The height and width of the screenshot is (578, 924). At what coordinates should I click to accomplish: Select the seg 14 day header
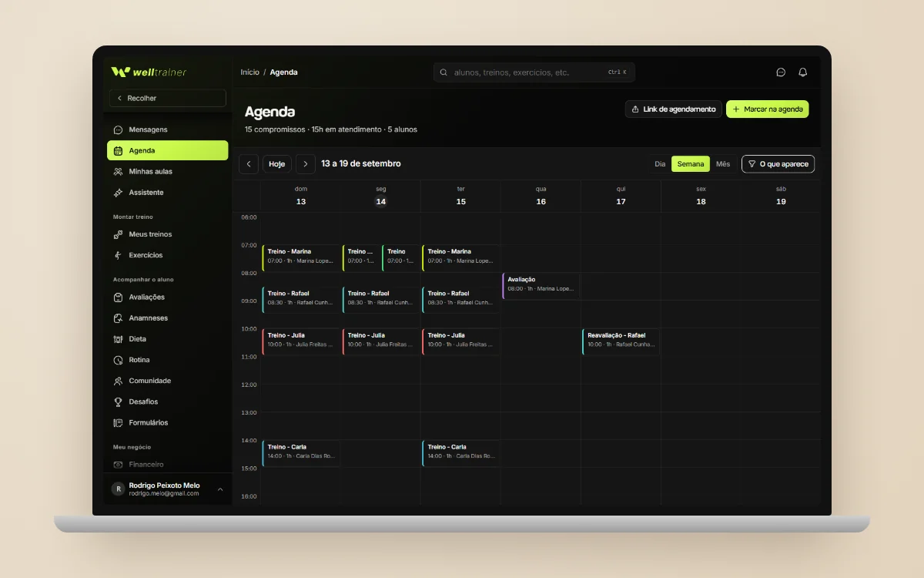(381, 196)
